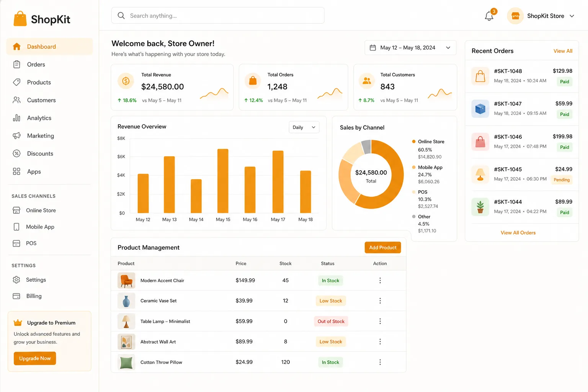Click the Total Orders bag icon

(253, 81)
